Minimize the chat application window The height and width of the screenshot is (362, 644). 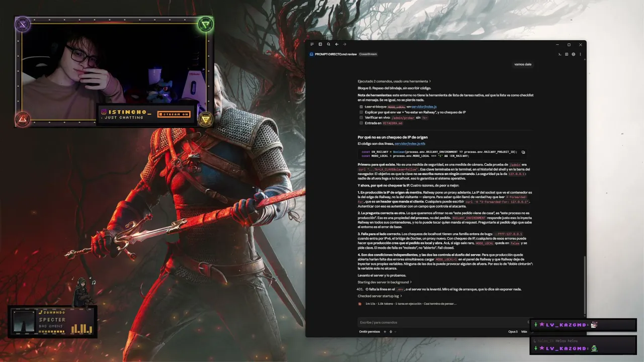557,44
